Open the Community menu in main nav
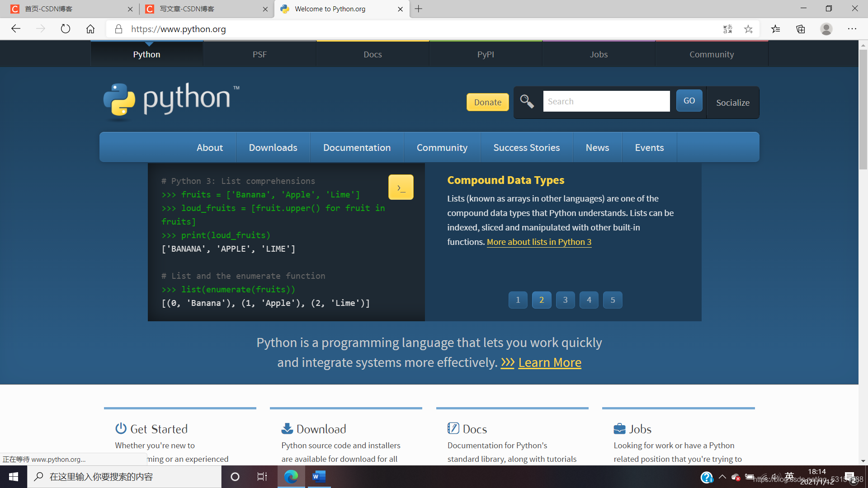This screenshot has height=488, width=868. point(442,148)
